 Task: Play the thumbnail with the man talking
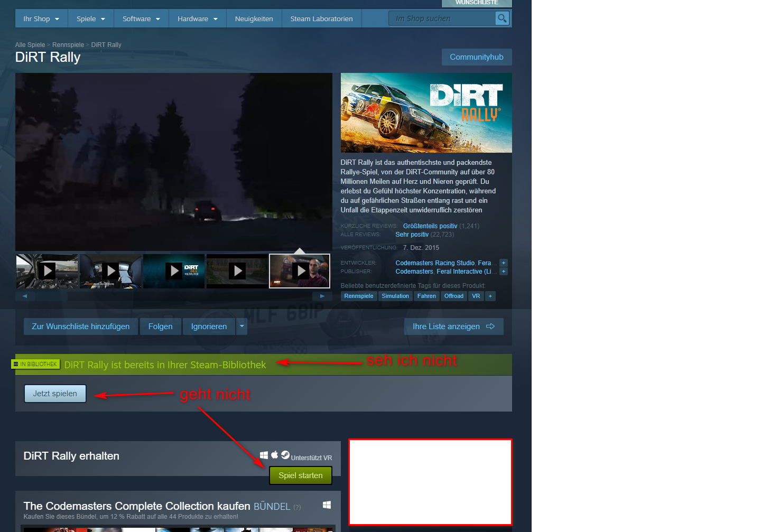[x=300, y=271]
